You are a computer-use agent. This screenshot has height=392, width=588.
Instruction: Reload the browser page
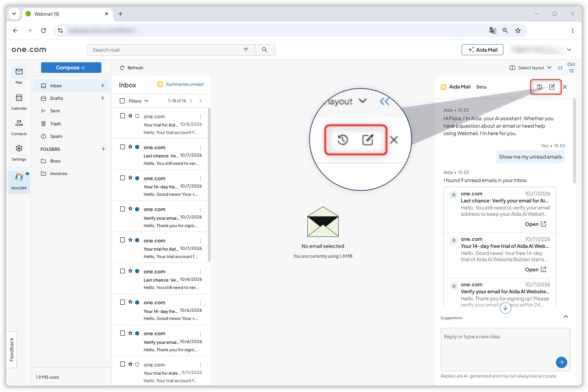pos(43,31)
